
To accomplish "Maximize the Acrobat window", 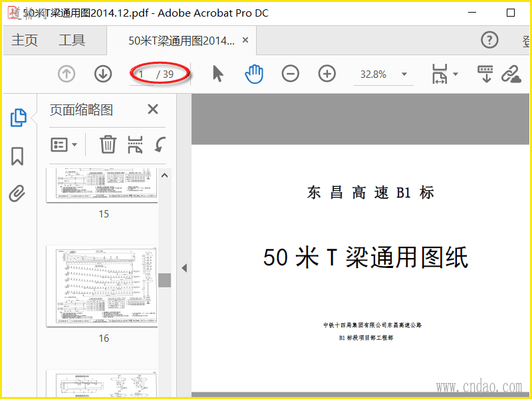I will 511,13.
